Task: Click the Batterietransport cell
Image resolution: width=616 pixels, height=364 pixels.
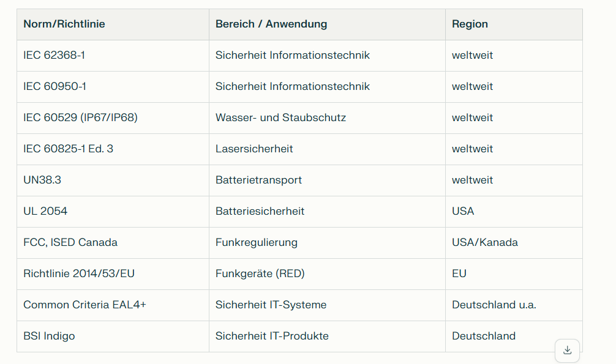Action: click(x=258, y=180)
